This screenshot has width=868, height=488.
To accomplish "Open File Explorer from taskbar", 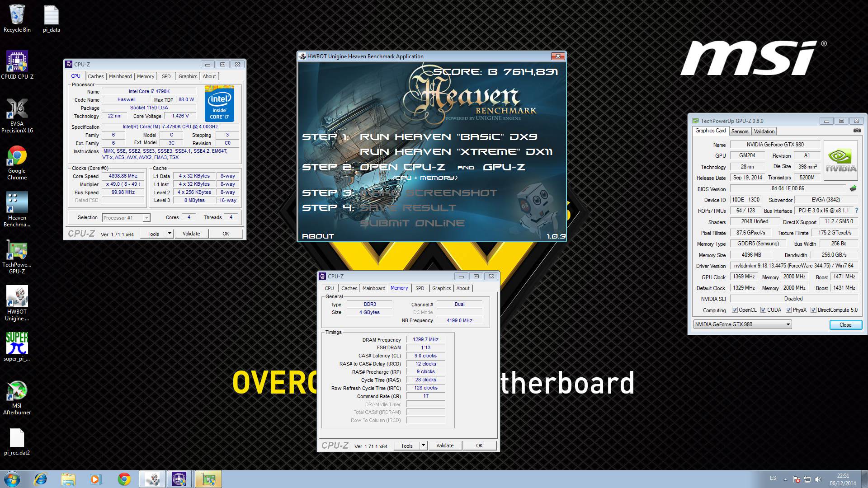I will [x=68, y=479].
